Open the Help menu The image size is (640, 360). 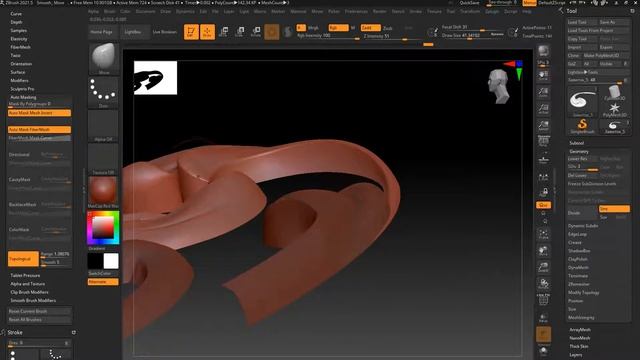[527, 11]
